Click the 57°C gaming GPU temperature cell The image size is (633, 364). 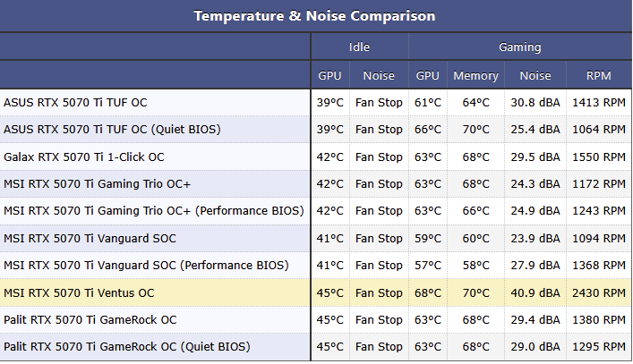click(x=427, y=266)
